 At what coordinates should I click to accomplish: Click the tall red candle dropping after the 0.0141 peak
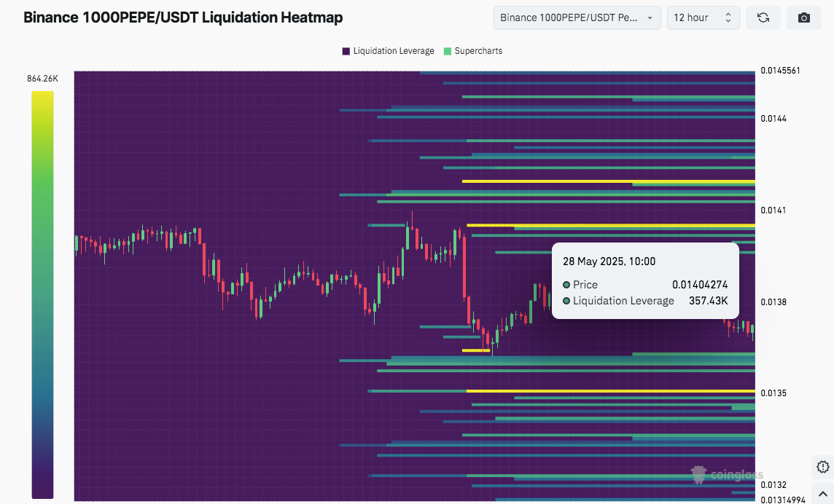464,267
